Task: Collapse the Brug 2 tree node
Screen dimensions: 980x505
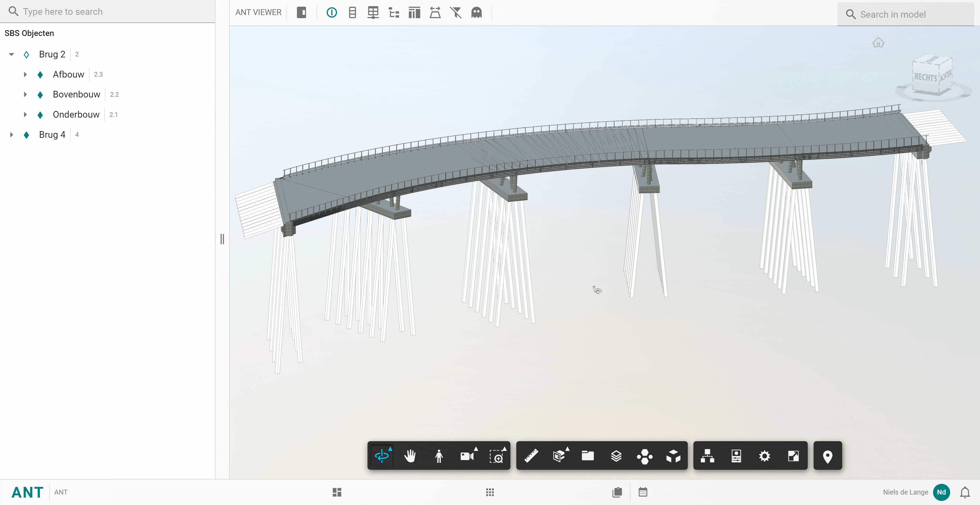Action: click(x=11, y=54)
